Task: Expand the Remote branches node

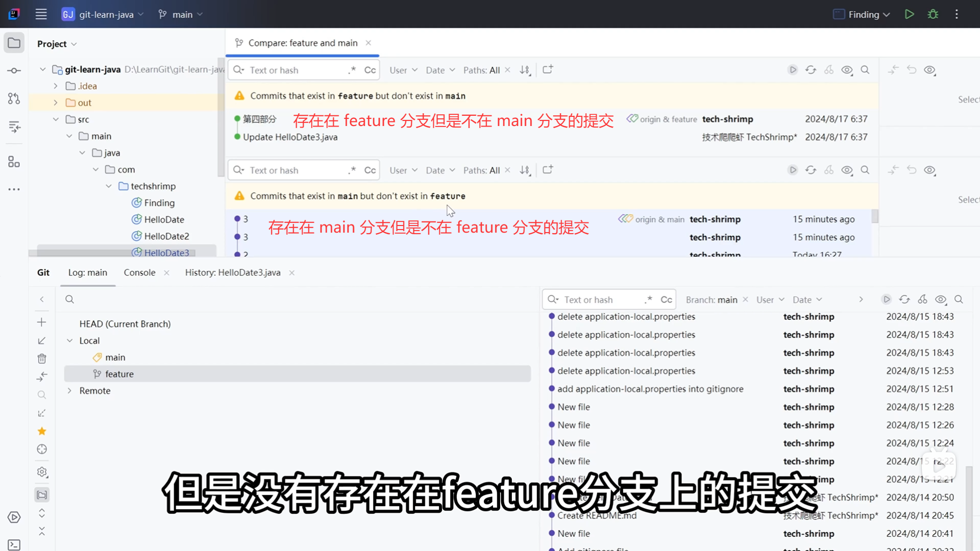Action: coord(70,391)
